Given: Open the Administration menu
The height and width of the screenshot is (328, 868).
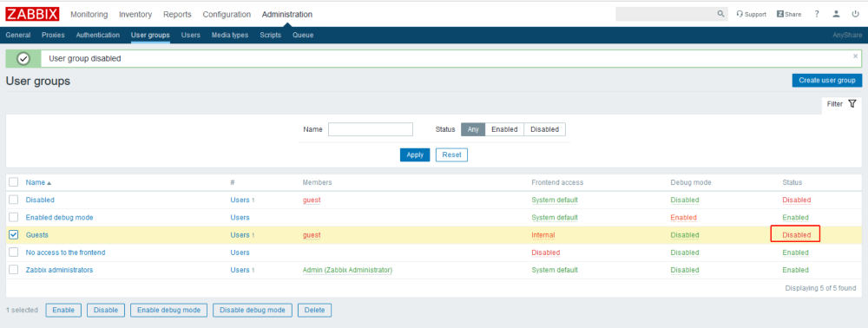Looking at the screenshot, I should (x=286, y=15).
